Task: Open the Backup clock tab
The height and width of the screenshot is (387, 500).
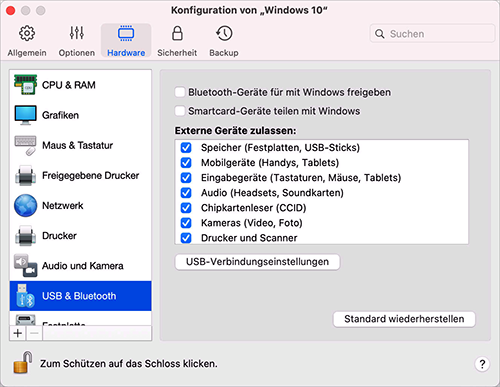Action: point(224,41)
